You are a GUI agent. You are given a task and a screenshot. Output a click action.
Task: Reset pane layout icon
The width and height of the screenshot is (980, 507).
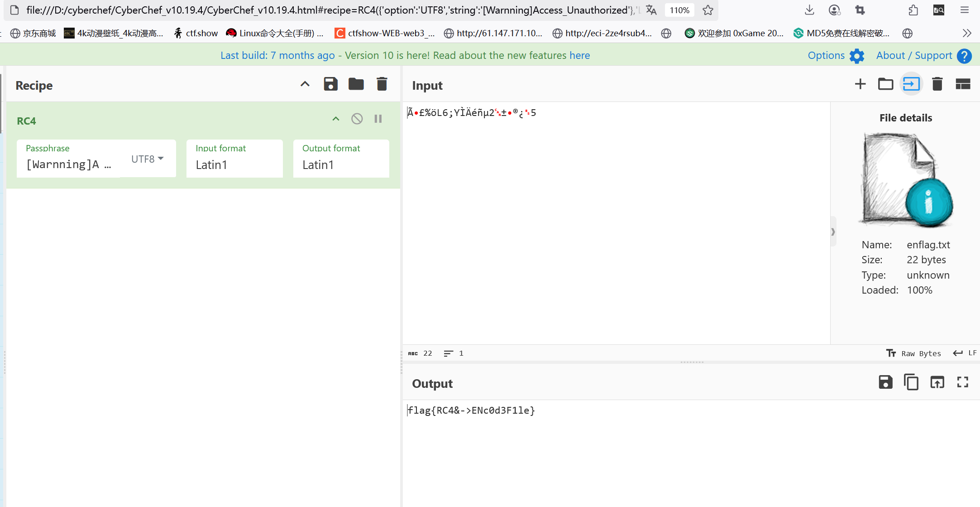[x=963, y=84]
